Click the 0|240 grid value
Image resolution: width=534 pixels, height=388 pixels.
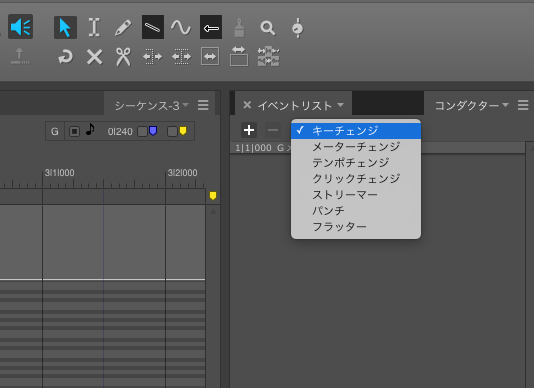pyautogui.click(x=120, y=131)
